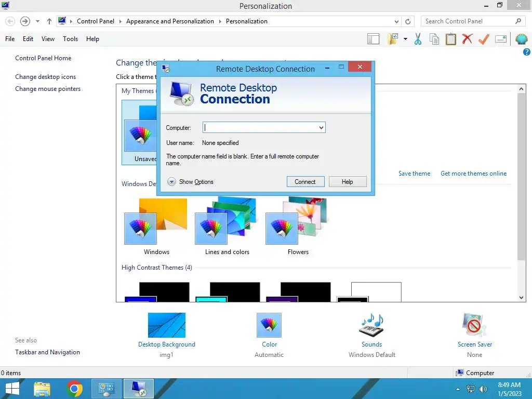Screen dimensions: 532x399
Task: Click the Refresh button in address bar
Action: [x=408, y=21]
